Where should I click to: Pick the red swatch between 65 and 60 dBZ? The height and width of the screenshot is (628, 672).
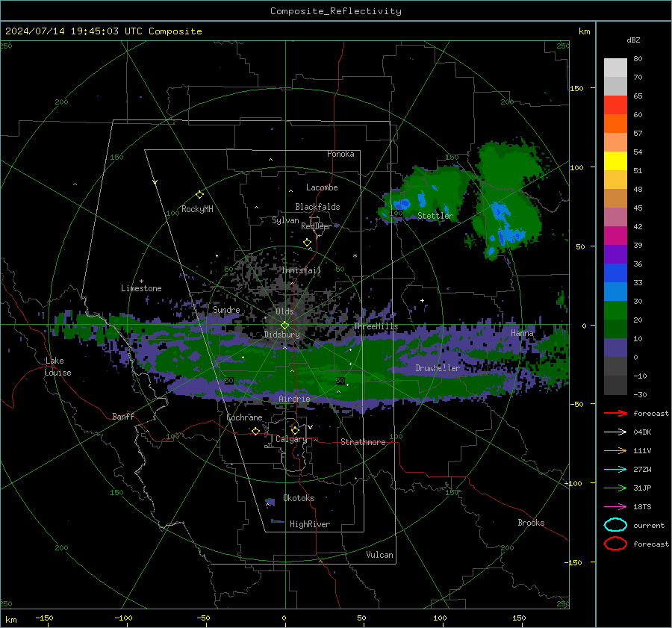point(615,105)
